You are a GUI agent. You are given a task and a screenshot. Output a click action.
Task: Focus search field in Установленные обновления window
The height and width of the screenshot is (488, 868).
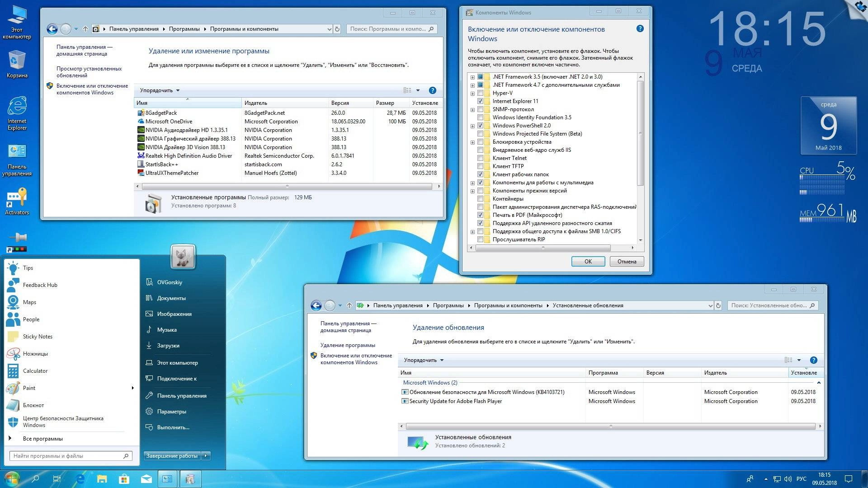tap(772, 305)
